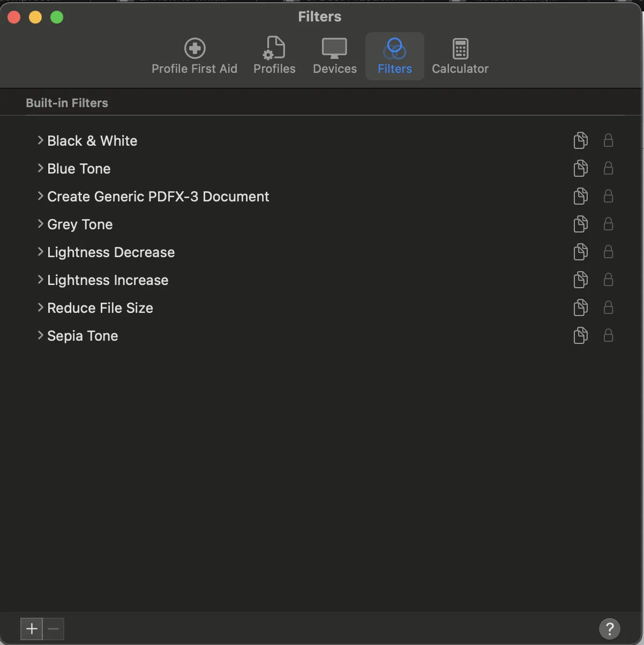
Task: Select the Grey Tone filter name
Action: tap(80, 224)
